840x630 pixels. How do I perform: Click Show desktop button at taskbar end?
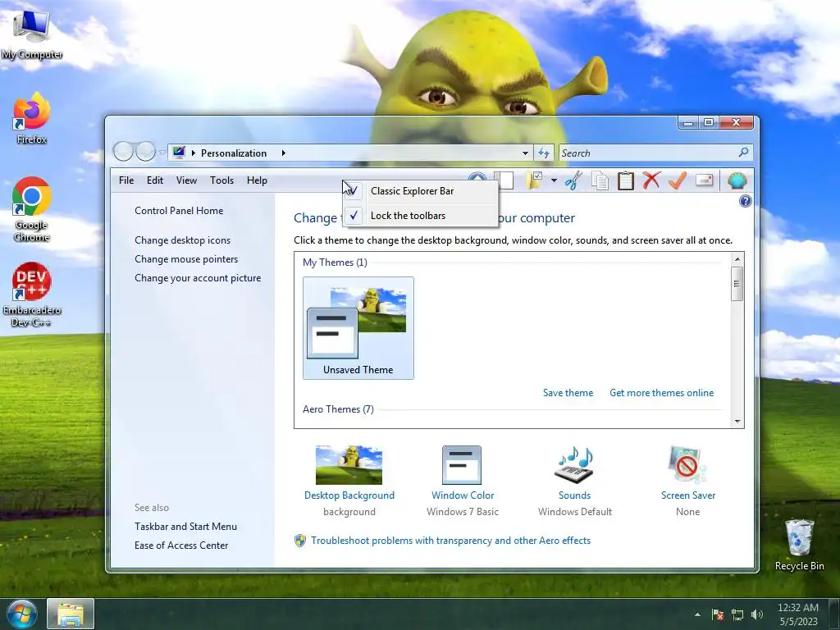click(x=835, y=614)
